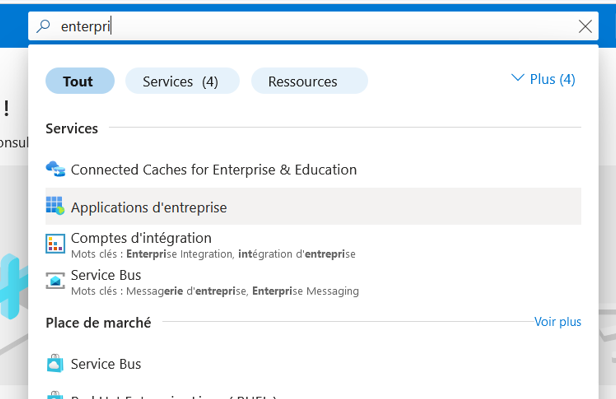
Task: Filter by Ressources
Action: [309, 81]
